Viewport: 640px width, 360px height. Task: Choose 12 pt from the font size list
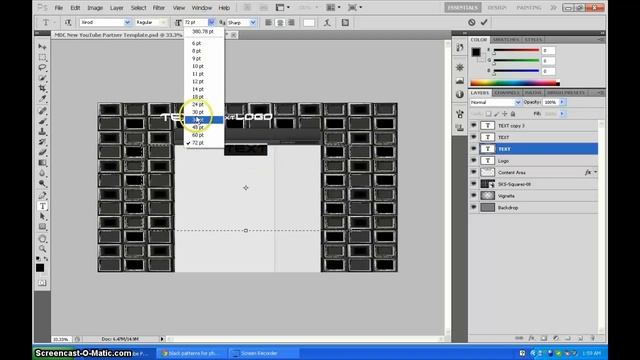point(198,82)
